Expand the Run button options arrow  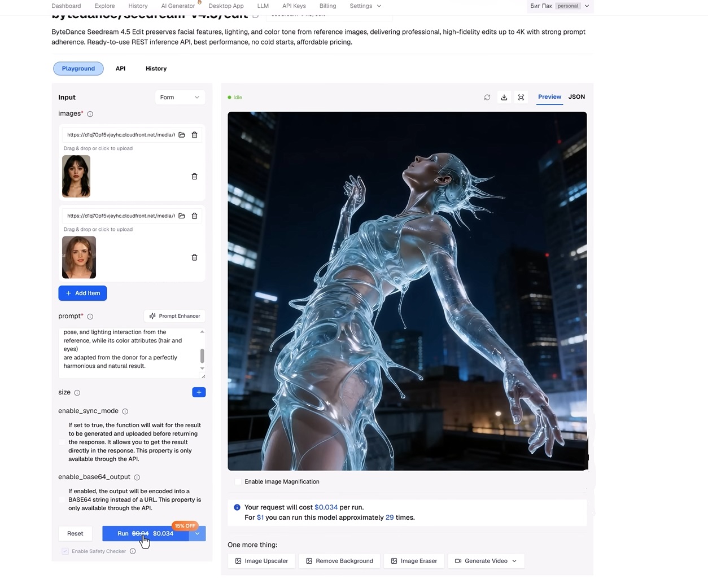coord(197,534)
